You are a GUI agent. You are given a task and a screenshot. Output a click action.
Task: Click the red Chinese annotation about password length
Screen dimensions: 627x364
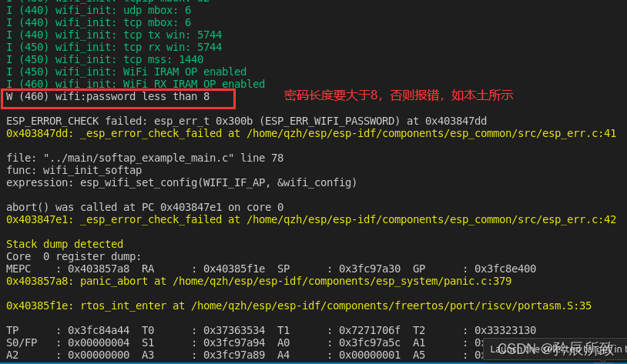click(x=398, y=95)
